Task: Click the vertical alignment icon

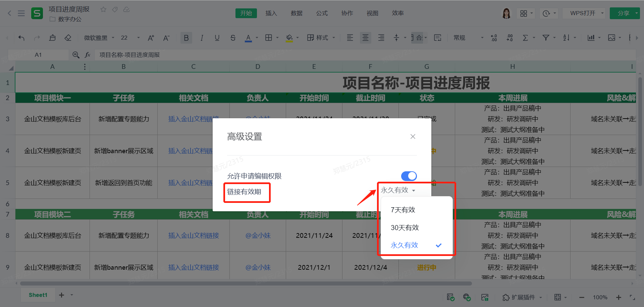Action: pyautogui.click(x=396, y=38)
